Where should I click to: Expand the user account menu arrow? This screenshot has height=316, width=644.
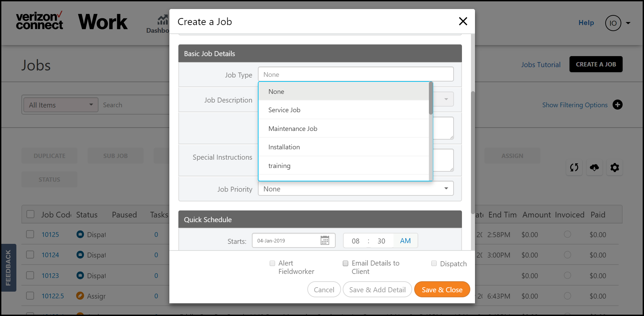[628, 23]
